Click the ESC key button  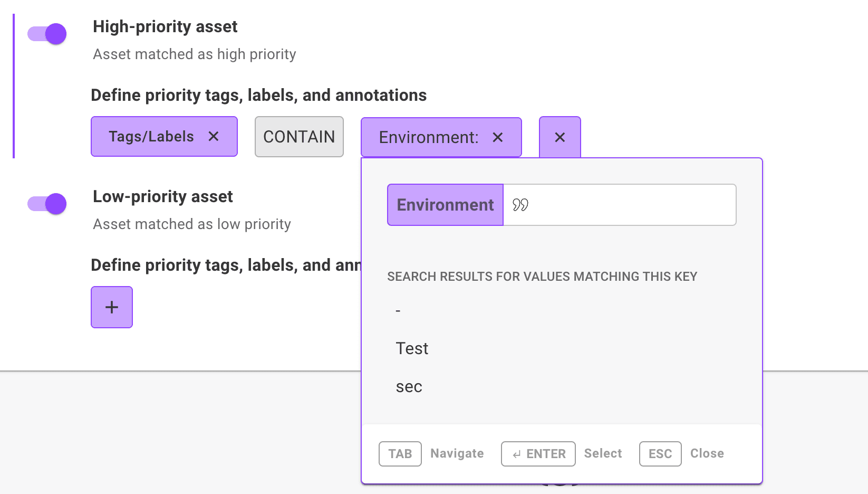click(x=660, y=454)
